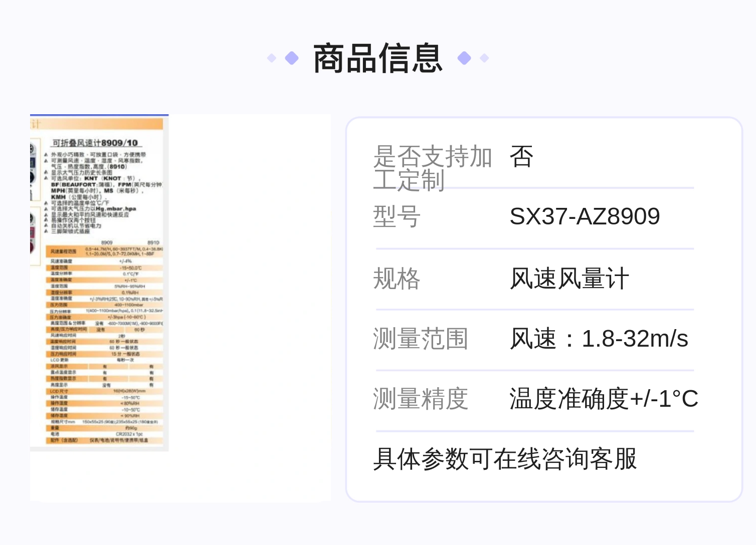Viewport: 756px width, 545px height.
Task: Click the large diamond right of 商品信息
Action: pyautogui.click(x=464, y=58)
